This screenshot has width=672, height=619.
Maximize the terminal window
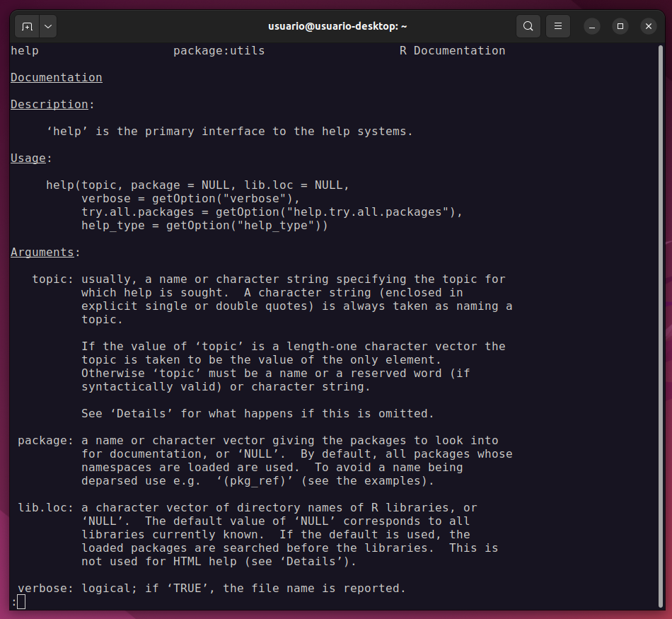620,26
